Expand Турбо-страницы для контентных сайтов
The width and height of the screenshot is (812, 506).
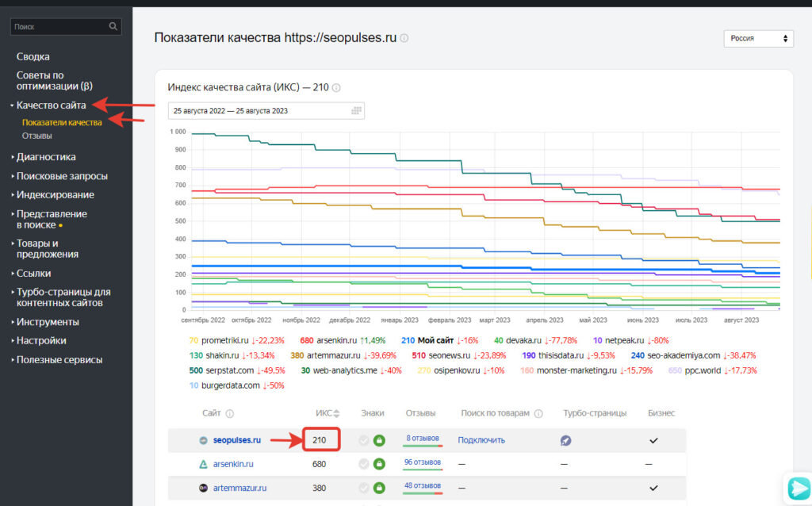(63, 297)
